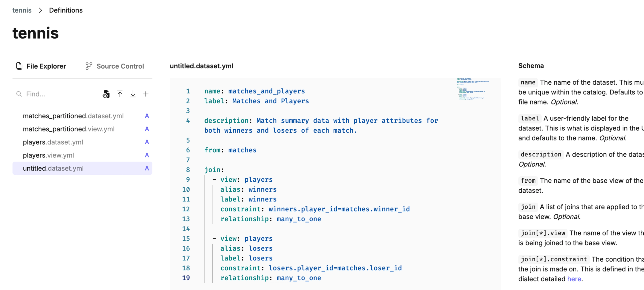Open matches_partitioned.dataset.yml file
This screenshot has width=644, height=290.
(x=73, y=116)
